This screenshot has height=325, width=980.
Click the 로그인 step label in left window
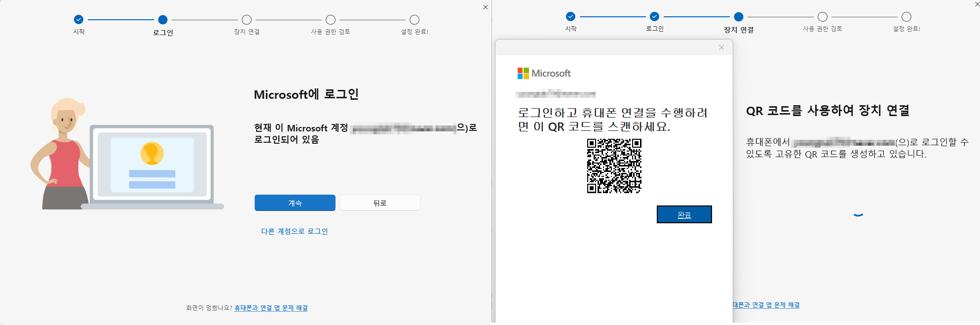163,33
